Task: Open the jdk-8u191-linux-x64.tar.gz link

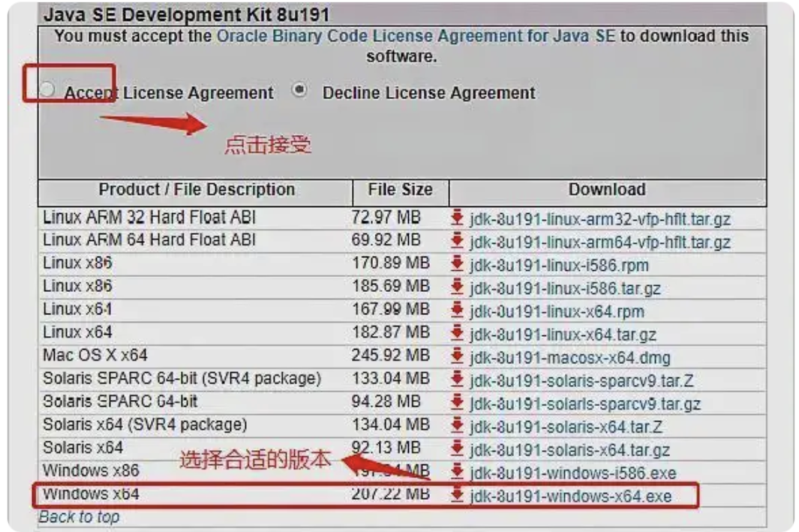Action: [x=563, y=335]
